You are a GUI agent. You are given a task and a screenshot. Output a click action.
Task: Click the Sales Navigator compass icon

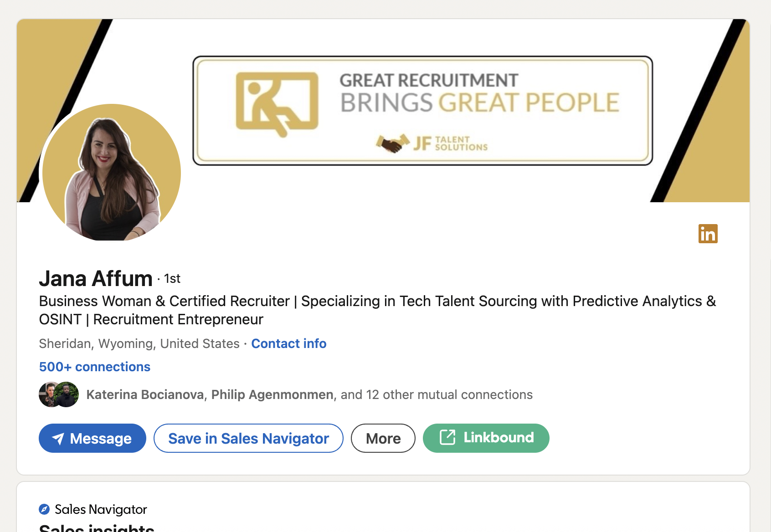coord(44,509)
